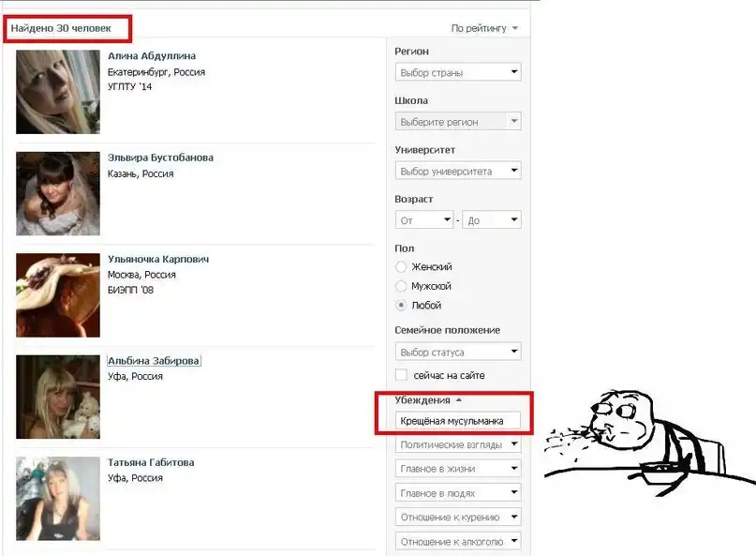The height and width of the screenshot is (556, 756).
Task: Open the Алина Абдуллина name link
Action: pyautogui.click(x=152, y=56)
